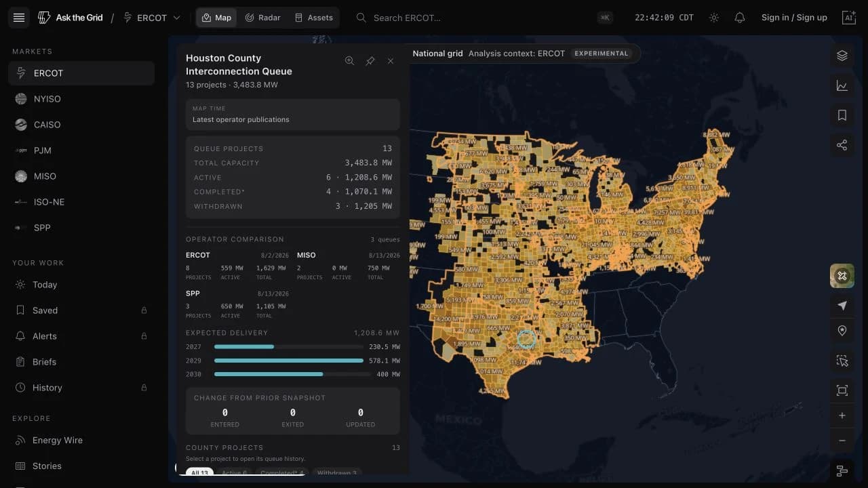This screenshot has width=868, height=488.
Task: Activate the area selection cursor tool
Action: pyautogui.click(x=842, y=361)
